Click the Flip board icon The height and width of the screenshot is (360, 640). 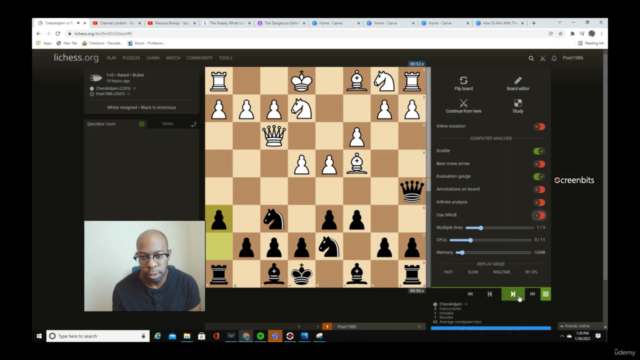click(x=463, y=80)
